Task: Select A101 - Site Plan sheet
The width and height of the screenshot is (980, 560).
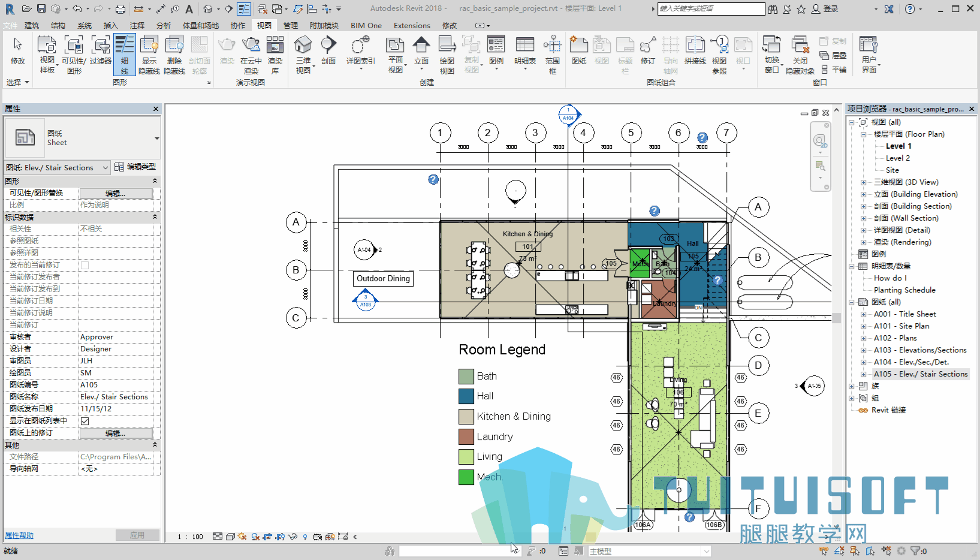Action: coord(901,326)
